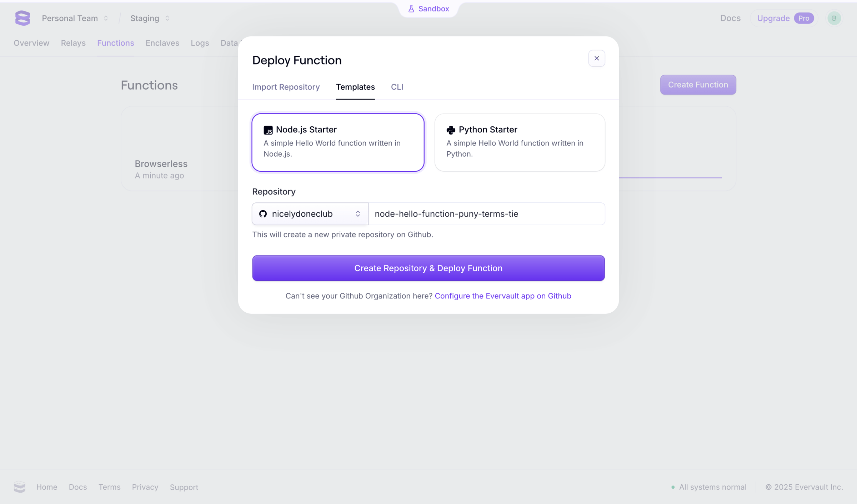857x504 pixels.
Task: Open the Personal Team switcher
Action: (x=75, y=18)
